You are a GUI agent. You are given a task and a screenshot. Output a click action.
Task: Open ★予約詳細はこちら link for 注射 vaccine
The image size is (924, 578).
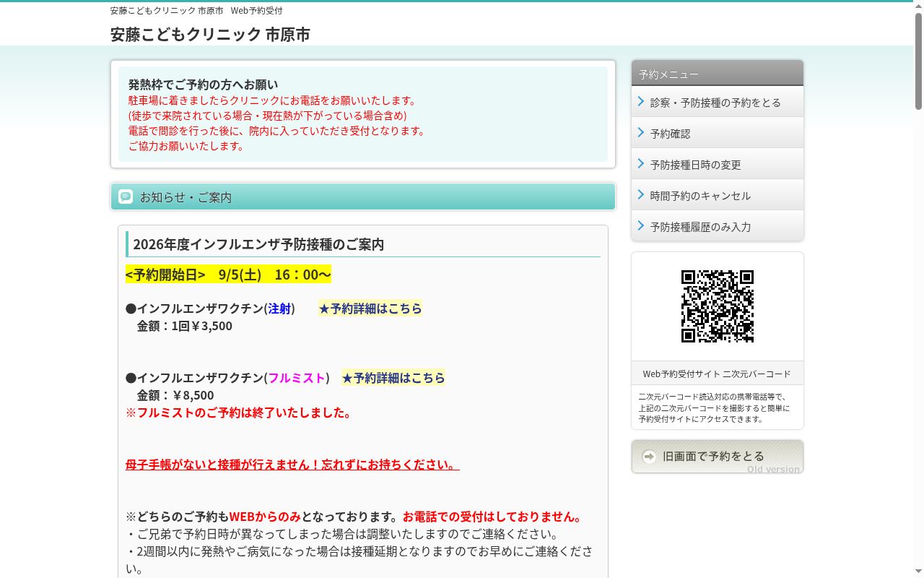click(x=370, y=309)
